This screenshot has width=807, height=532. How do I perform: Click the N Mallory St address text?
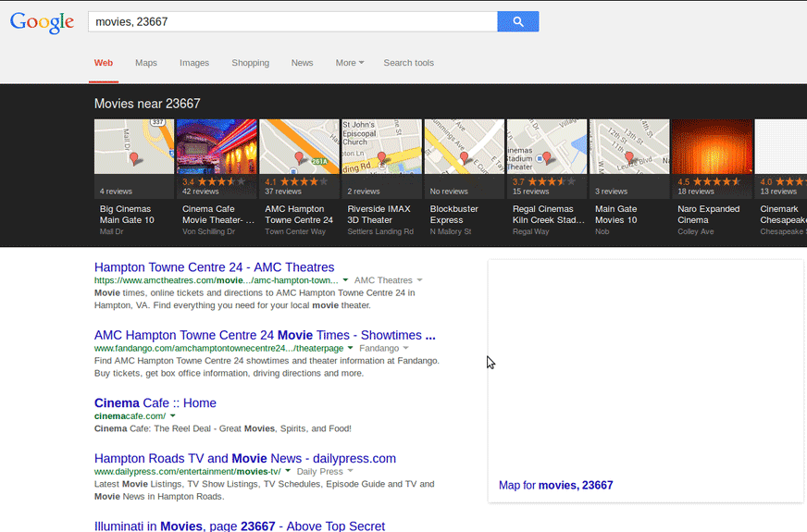(451, 231)
